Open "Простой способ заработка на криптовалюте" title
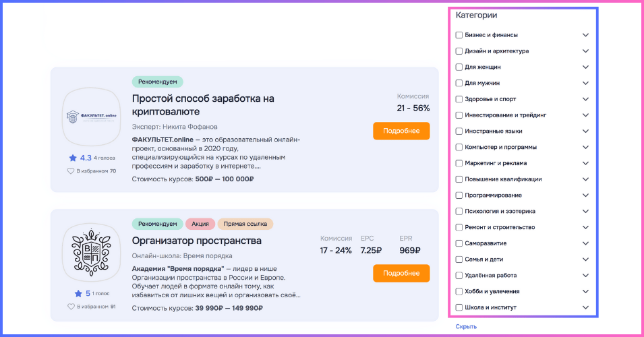 coord(203,105)
